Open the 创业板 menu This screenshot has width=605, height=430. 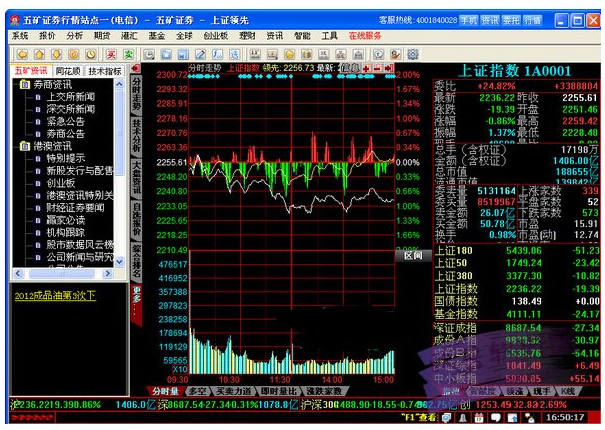(216, 36)
